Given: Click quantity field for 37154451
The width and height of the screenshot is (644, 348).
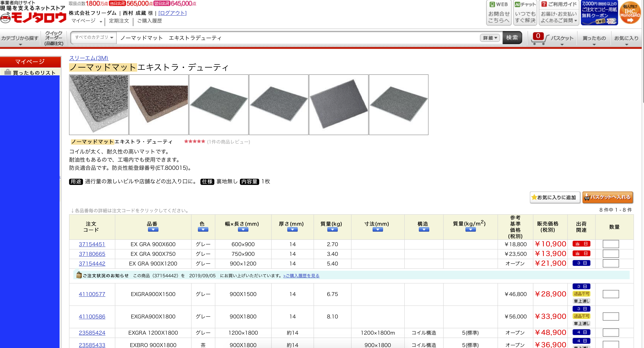Looking at the screenshot, I should [611, 244].
